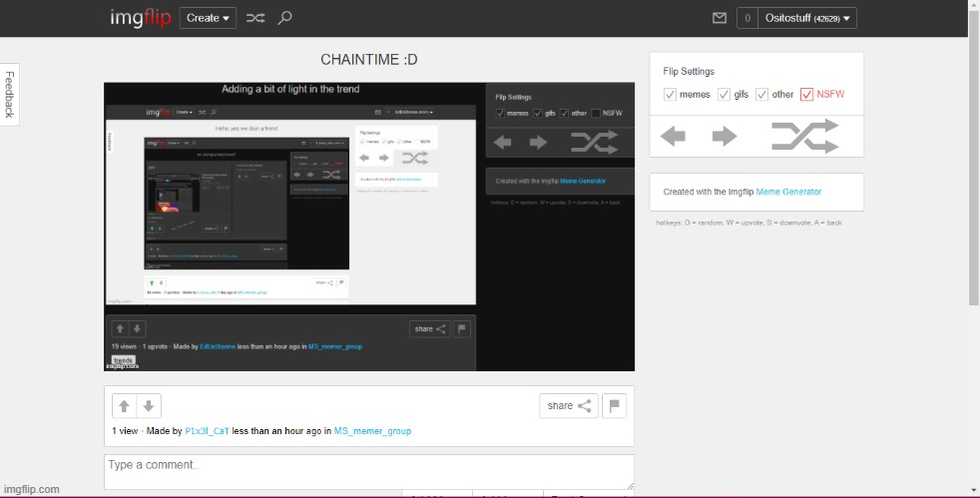Click the imgflip logo
The height and width of the screenshot is (498, 980).
pyautogui.click(x=141, y=18)
